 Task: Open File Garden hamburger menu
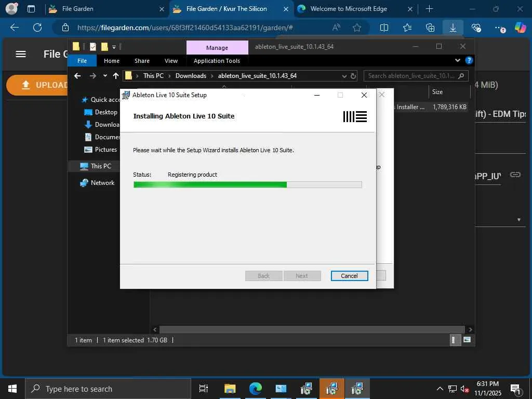point(21,54)
